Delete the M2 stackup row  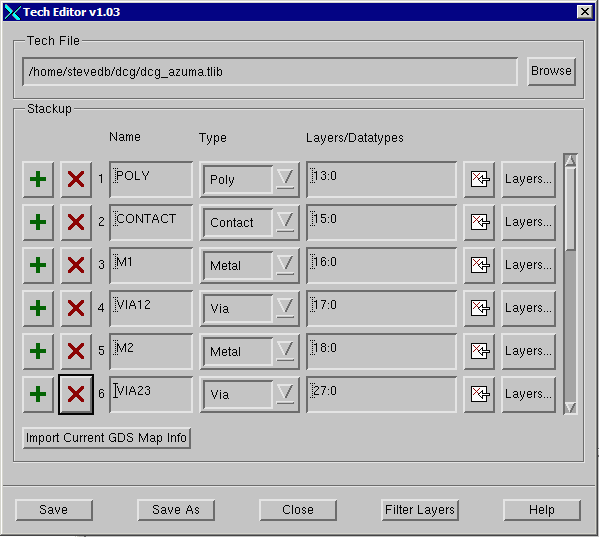76,351
